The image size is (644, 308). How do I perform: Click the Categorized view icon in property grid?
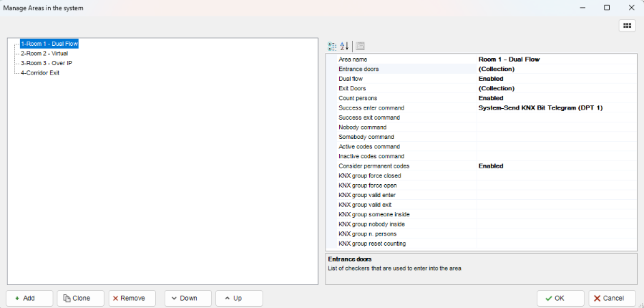click(332, 46)
